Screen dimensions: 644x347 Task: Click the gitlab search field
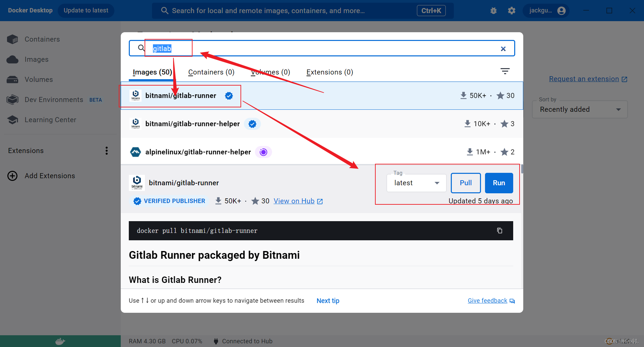click(321, 48)
